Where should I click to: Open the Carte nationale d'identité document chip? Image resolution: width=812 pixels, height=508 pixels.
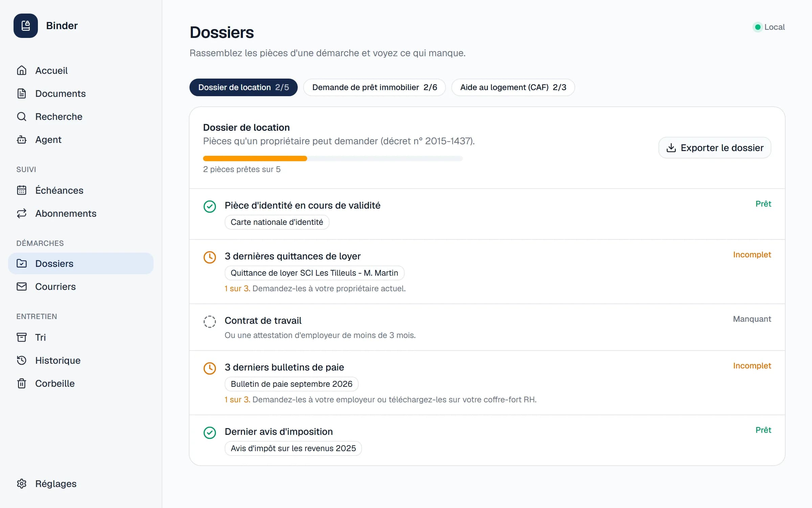tap(277, 222)
